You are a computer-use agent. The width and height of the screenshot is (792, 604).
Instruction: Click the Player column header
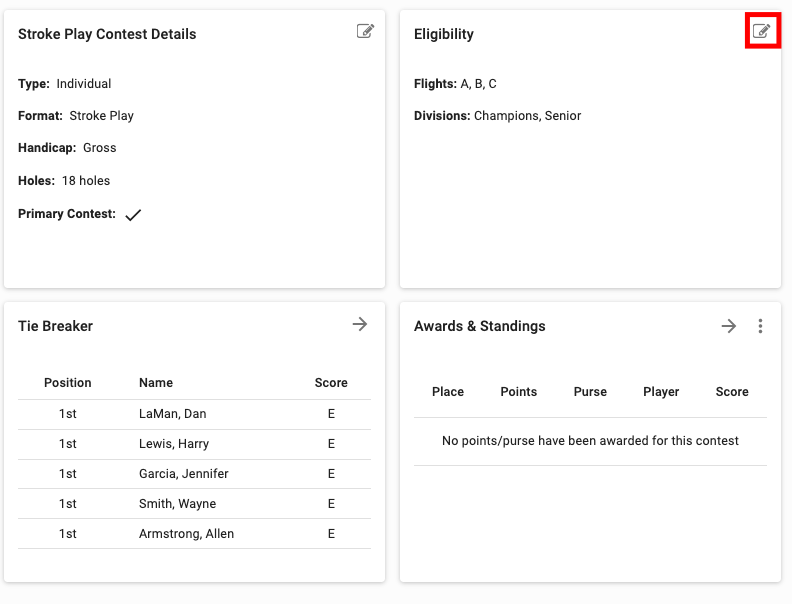661,392
